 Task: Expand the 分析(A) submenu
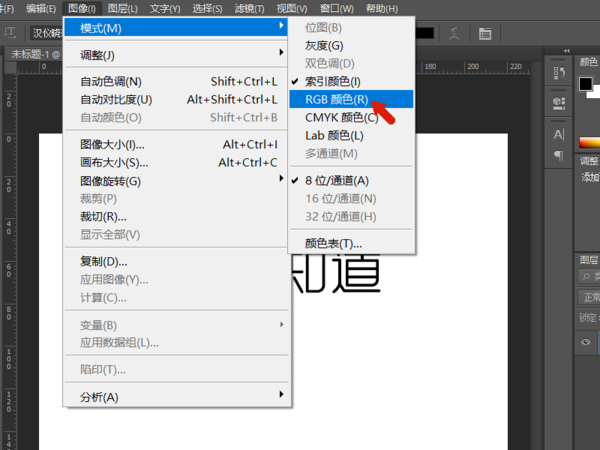(176, 397)
